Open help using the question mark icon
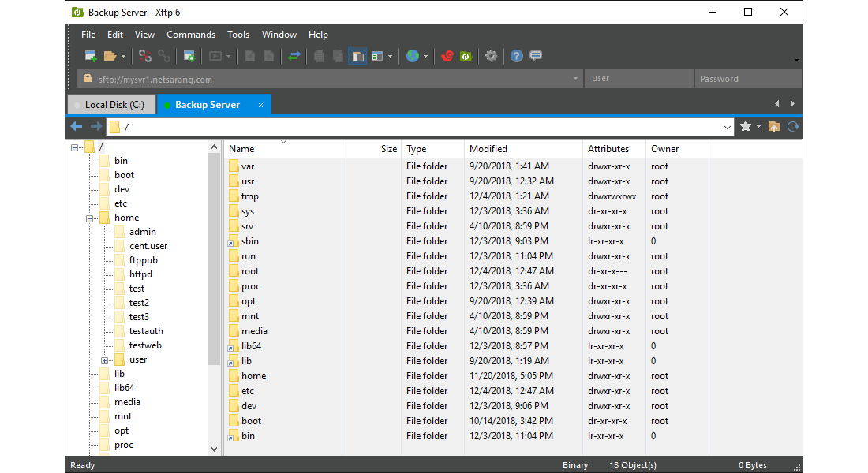The width and height of the screenshot is (868, 473). (516, 55)
